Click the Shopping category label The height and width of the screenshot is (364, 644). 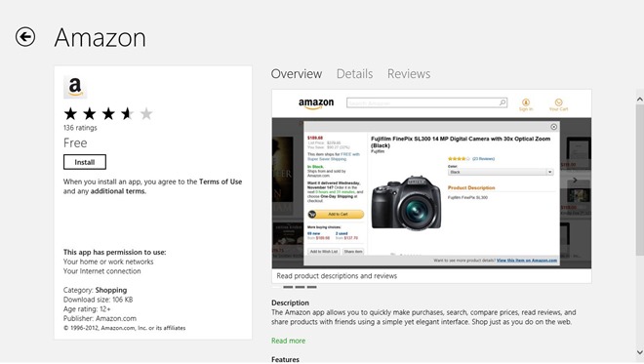(111, 290)
